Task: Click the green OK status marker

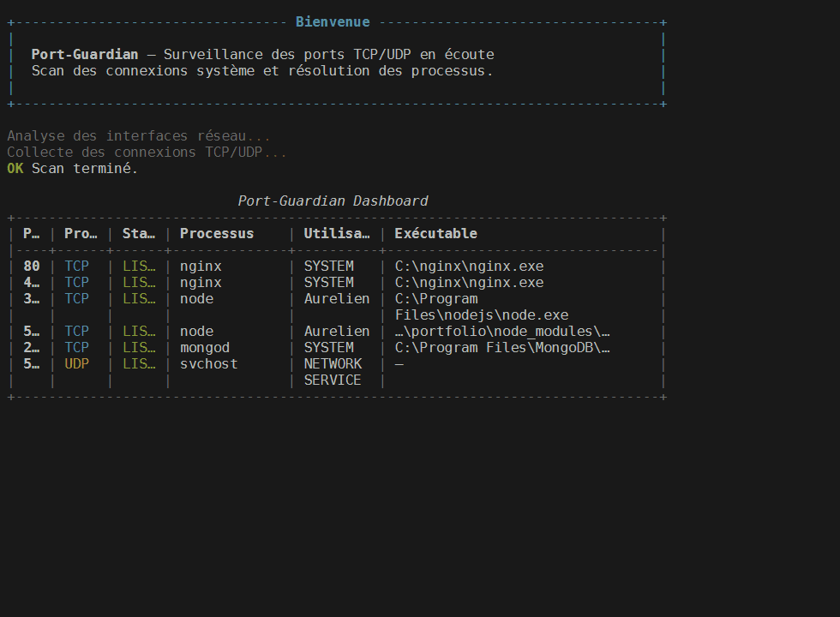Action: [15, 169]
